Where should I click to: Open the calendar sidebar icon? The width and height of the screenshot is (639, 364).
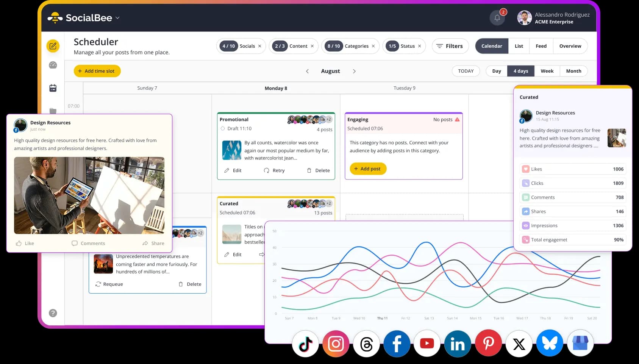click(x=53, y=88)
